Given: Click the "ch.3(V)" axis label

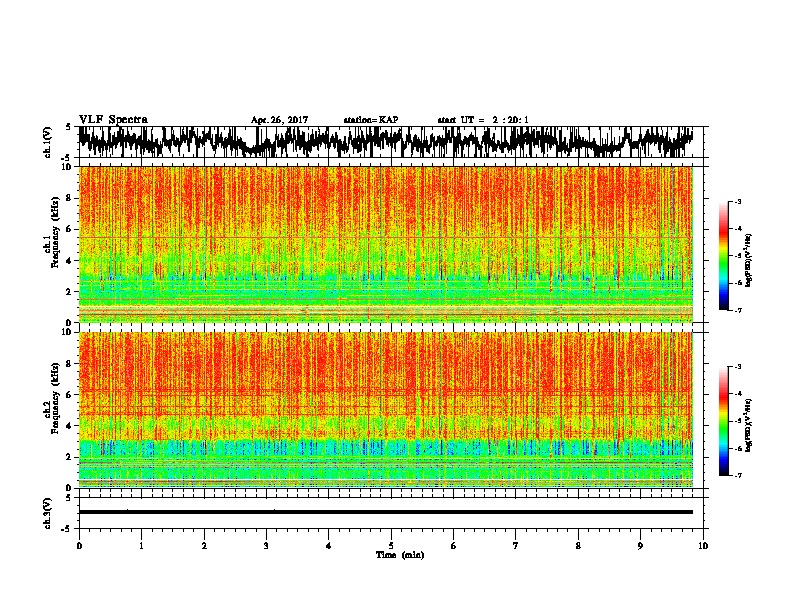Looking at the screenshot, I should pos(48,513).
